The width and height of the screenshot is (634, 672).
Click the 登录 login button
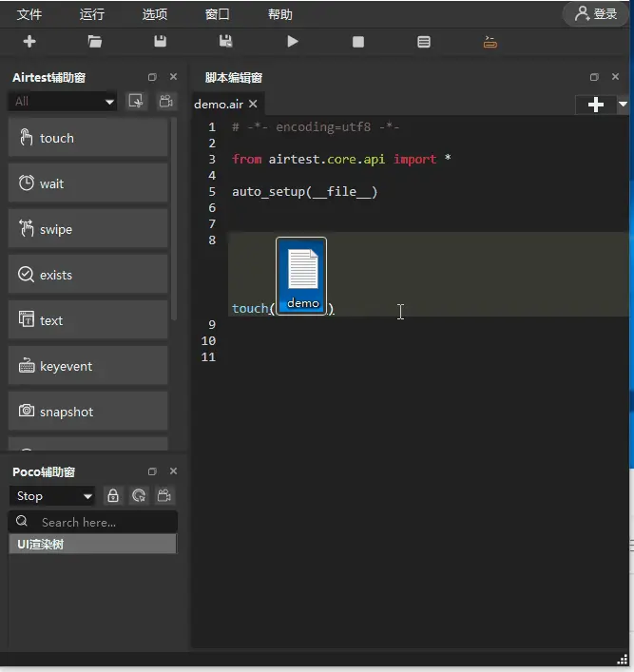[596, 14]
